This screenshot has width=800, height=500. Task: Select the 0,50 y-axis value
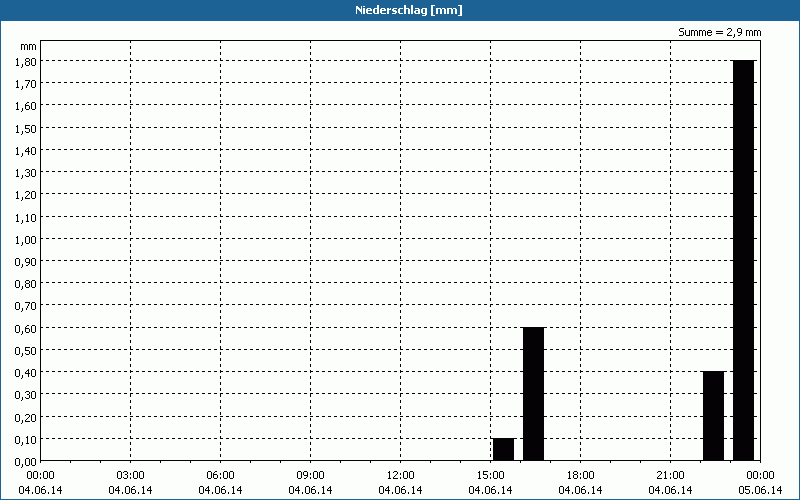tap(26, 351)
